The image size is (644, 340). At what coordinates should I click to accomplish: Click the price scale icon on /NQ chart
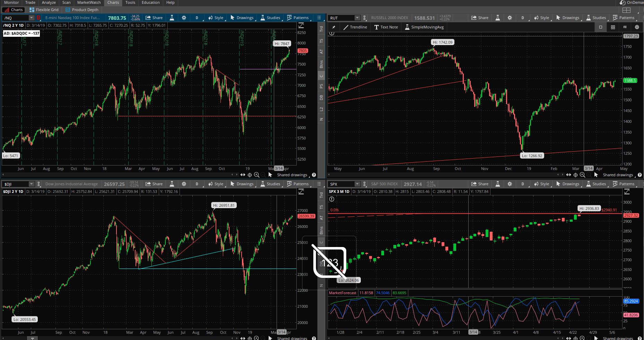(301, 25)
